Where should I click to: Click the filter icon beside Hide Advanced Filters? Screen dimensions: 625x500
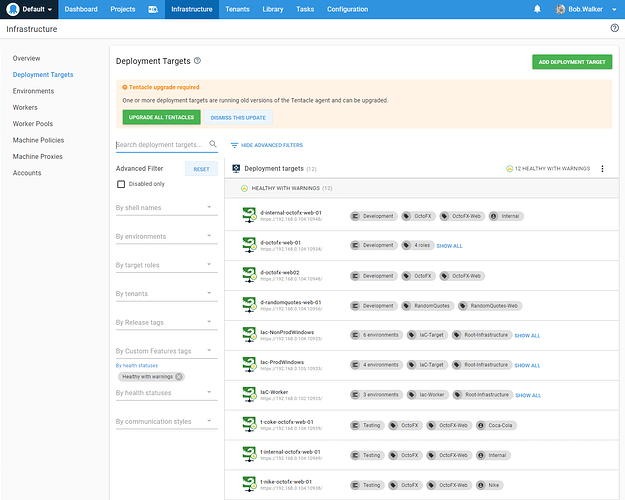[234, 145]
